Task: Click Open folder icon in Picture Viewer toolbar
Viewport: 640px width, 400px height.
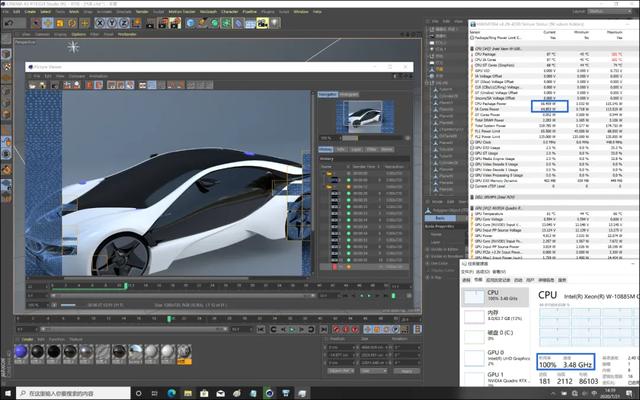Action: pyautogui.click(x=32, y=85)
